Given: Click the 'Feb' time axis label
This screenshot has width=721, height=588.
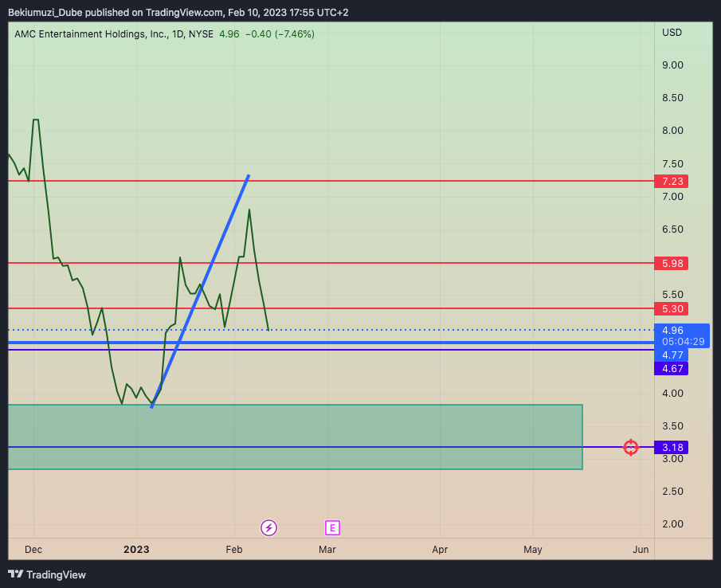Looking at the screenshot, I should pyautogui.click(x=234, y=550).
